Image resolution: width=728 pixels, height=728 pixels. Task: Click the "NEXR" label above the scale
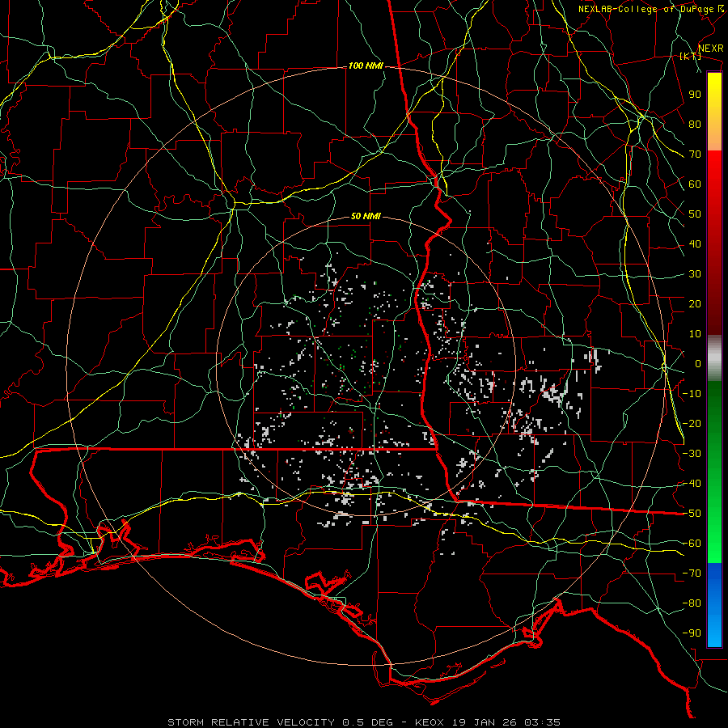[x=710, y=49]
